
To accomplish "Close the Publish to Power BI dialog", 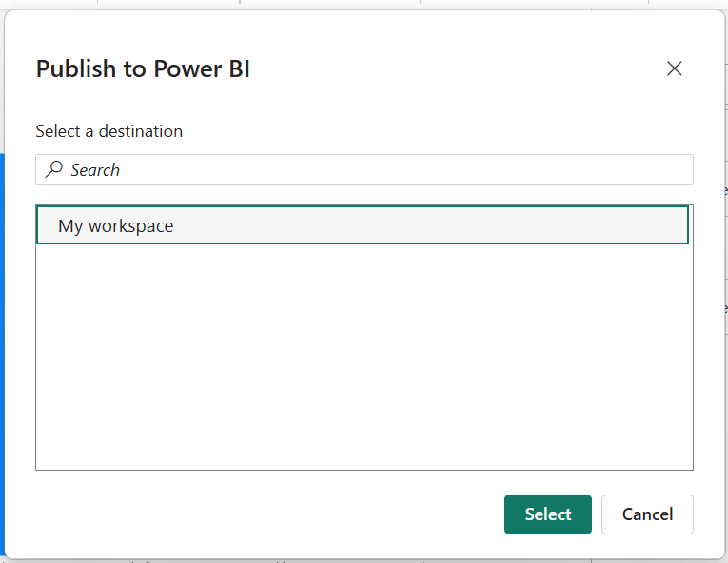I will coord(674,68).
